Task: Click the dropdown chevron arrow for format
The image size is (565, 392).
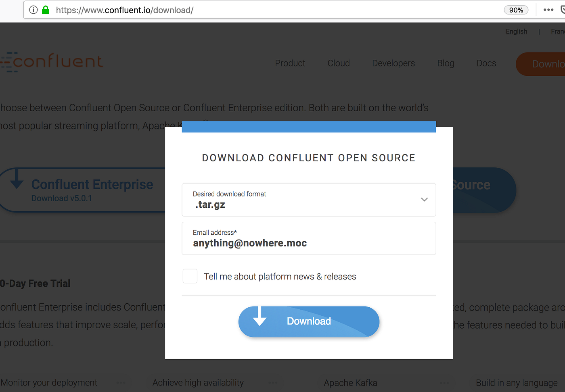Action: [x=424, y=200]
